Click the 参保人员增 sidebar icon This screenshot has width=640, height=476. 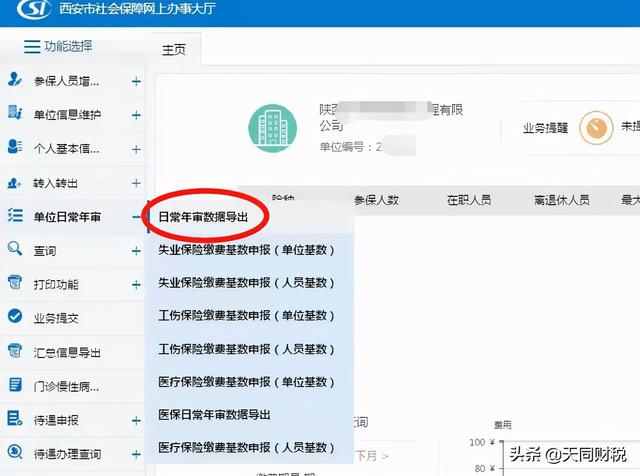15,79
